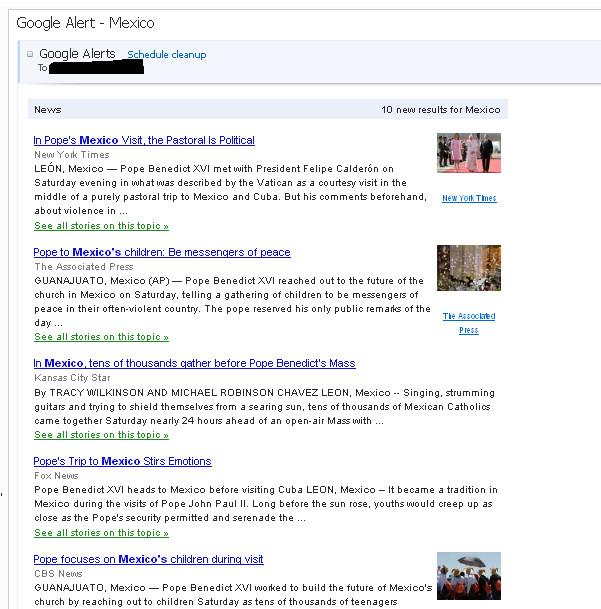Open "Pope's Trip to Mexico Stirs Emotions" article
This screenshot has height=609, width=601.
tap(122, 461)
